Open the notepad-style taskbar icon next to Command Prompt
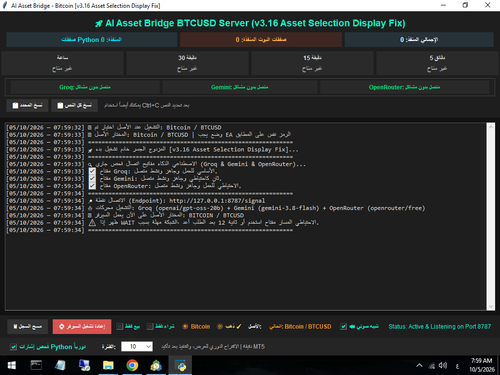This screenshot has height=375, width=500. (x=60, y=366)
